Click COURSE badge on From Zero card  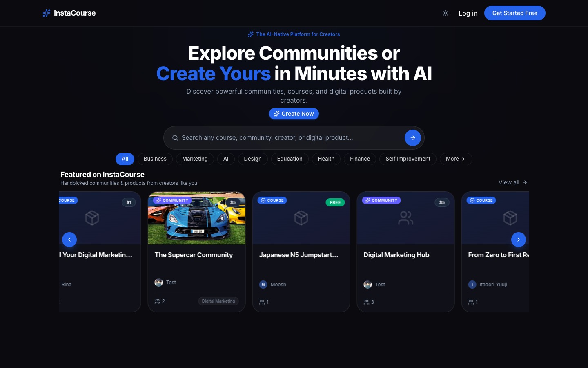coord(481,200)
